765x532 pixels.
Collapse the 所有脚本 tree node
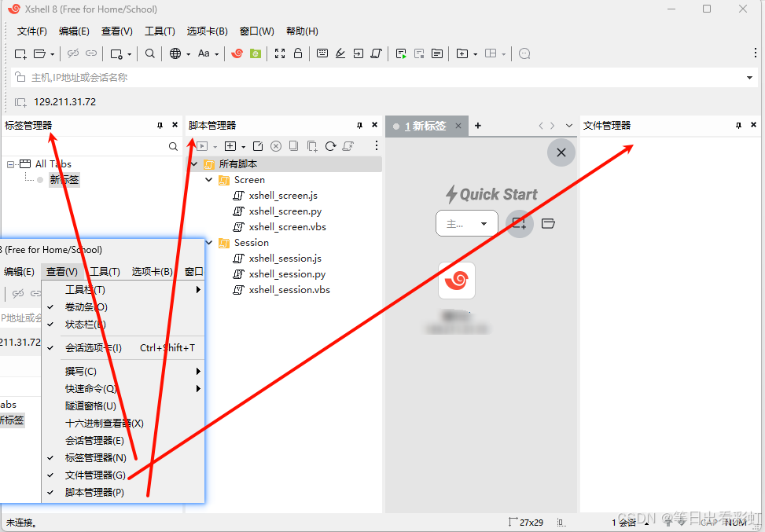(x=194, y=163)
